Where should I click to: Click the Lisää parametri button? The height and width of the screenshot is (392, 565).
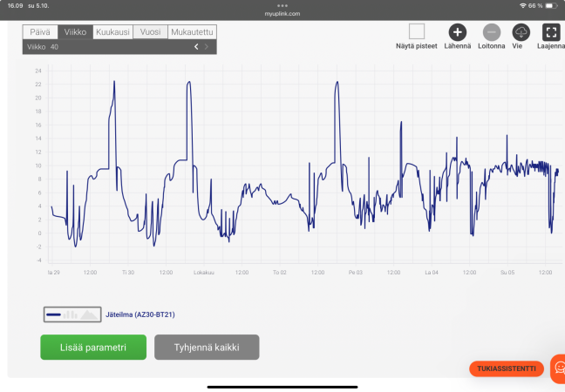click(93, 348)
